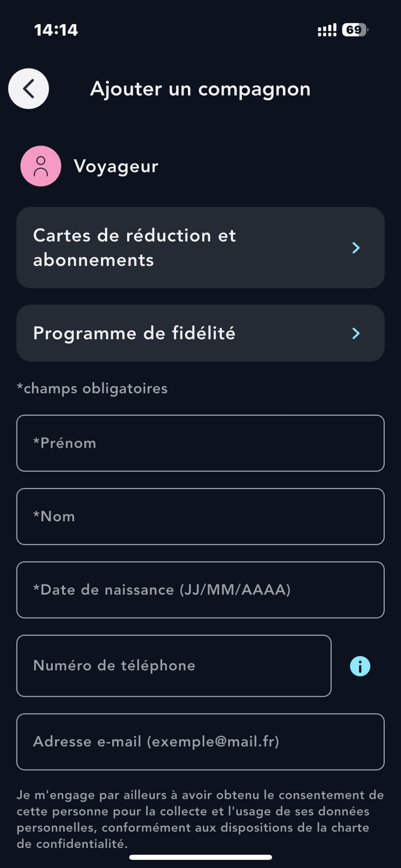Enter the Adresse e-mail field
The width and height of the screenshot is (401, 868).
point(200,742)
